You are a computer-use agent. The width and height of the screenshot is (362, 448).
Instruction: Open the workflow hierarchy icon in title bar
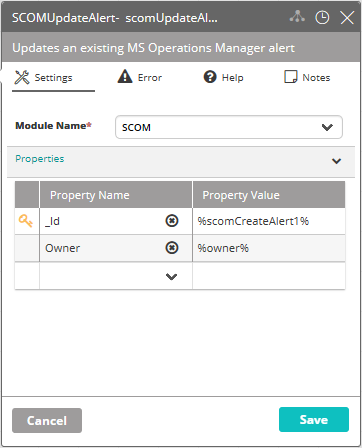click(x=297, y=17)
